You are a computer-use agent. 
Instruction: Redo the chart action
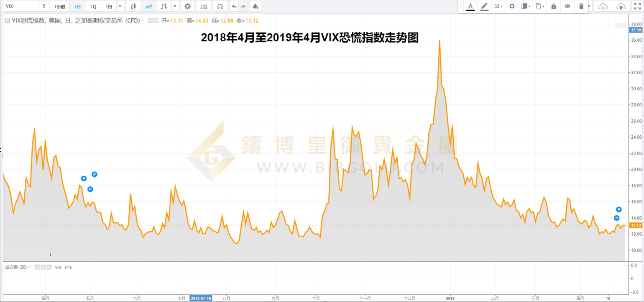(x=243, y=6)
